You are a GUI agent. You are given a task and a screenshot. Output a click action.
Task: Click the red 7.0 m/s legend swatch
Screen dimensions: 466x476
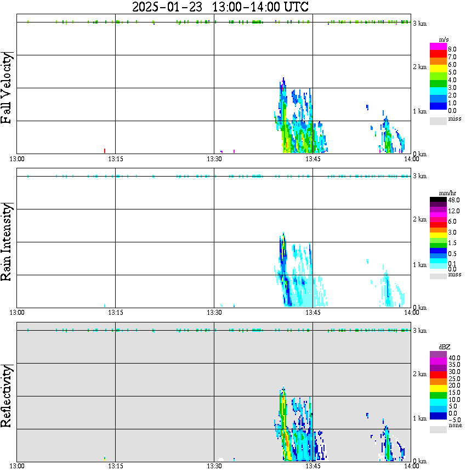(x=438, y=54)
